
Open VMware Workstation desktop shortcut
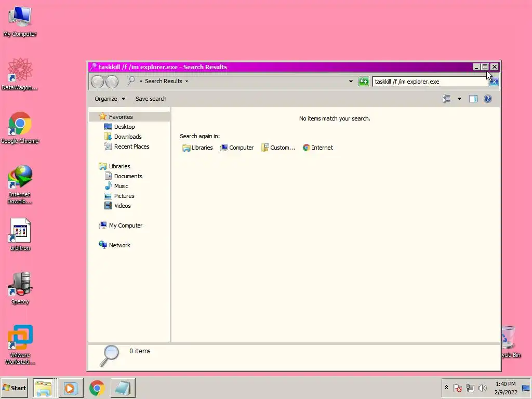20,345
